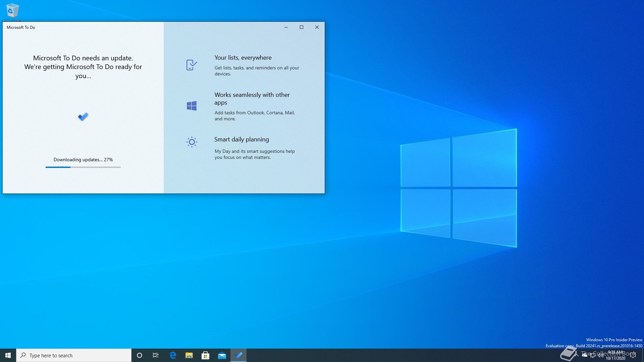This screenshot has width=644, height=362.
Task: Click the sun icon beside Smart daily planning
Action: pos(192,142)
